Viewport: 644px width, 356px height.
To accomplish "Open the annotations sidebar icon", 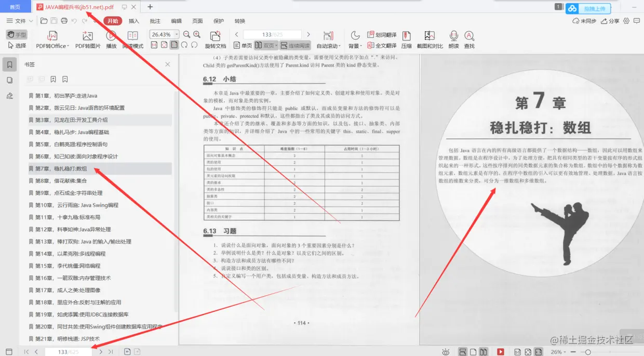I will coord(9,96).
